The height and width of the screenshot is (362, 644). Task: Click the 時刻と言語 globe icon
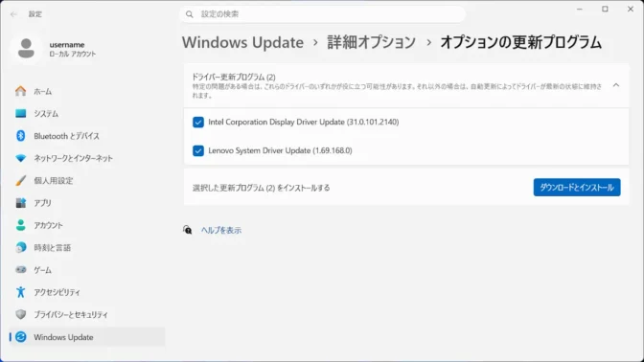click(x=20, y=247)
